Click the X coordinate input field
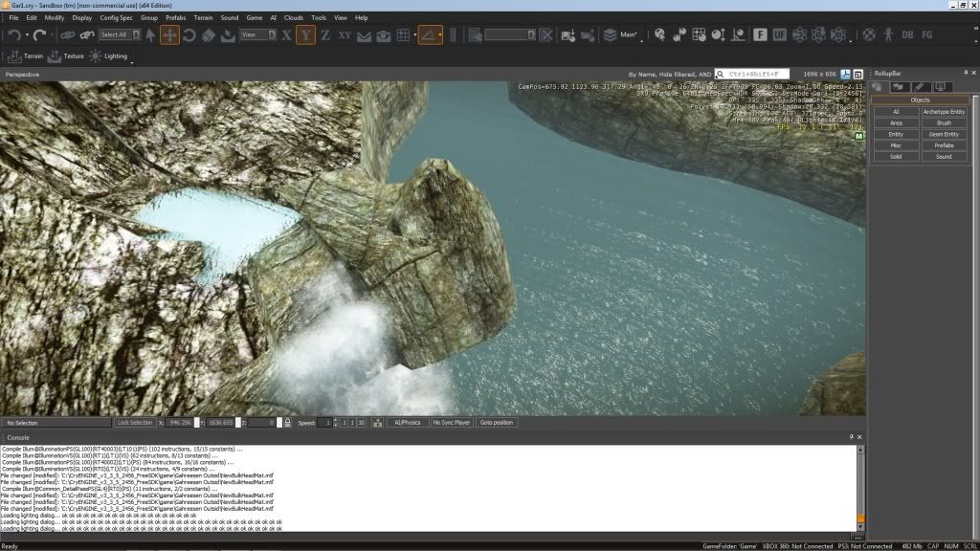The image size is (980, 551). (181, 423)
